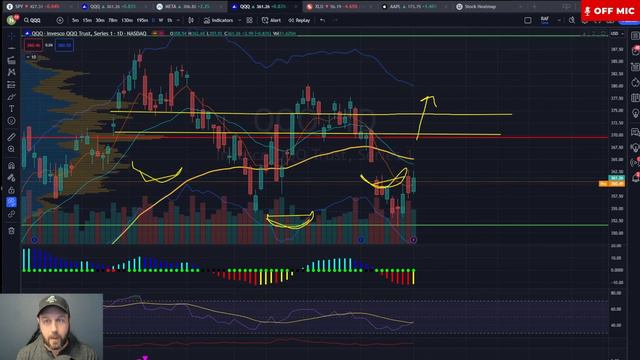Toggle stay in drawing mode
Screen dimensions: 640x360
click(11, 178)
